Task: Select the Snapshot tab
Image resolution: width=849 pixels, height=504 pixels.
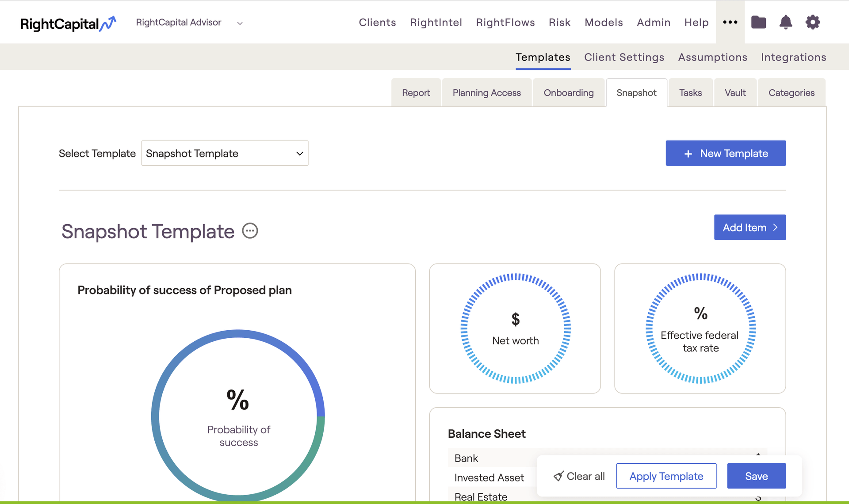Action: click(x=636, y=93)
